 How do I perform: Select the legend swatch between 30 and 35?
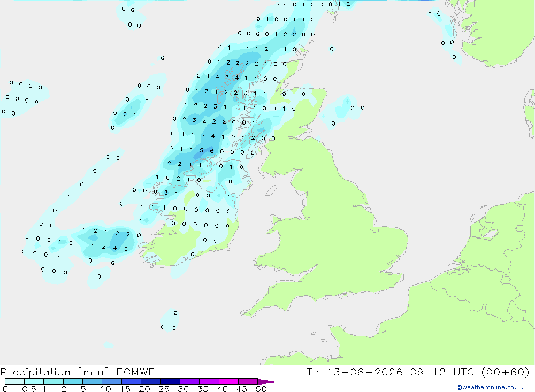[190, 381]
